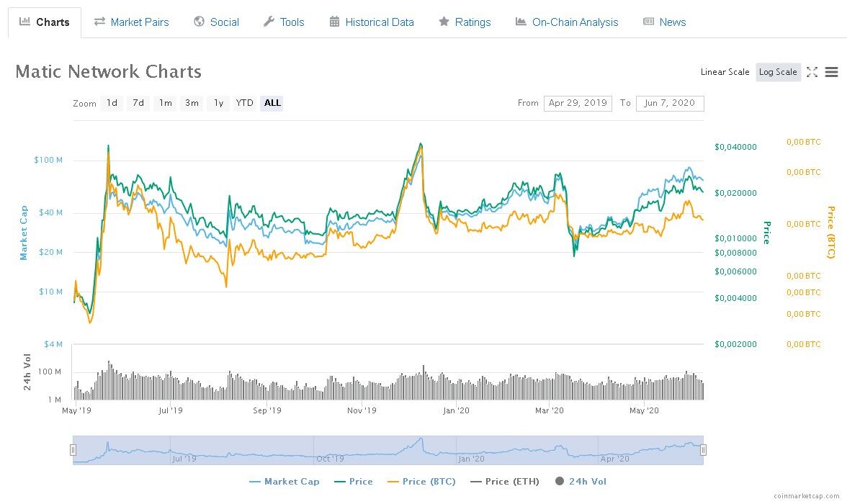Switch to the Market Pairs tab

(x=132, y=22)
